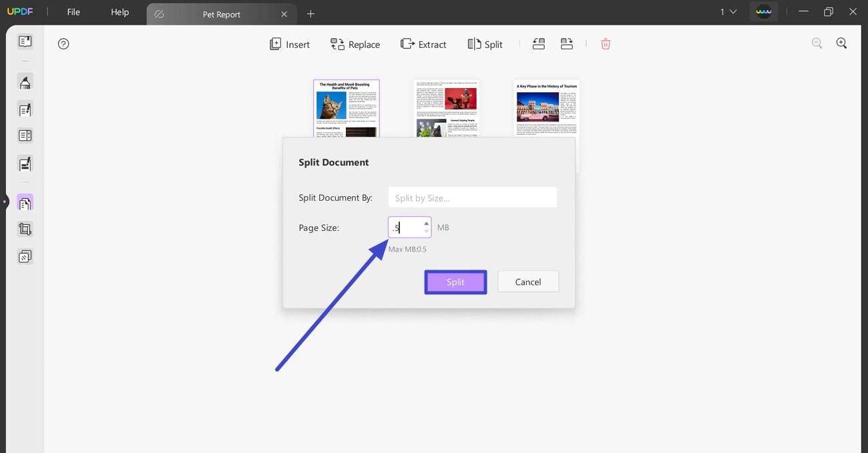Cancel the Split Document dialog
The image size is (868, 453).
point(527,282)
